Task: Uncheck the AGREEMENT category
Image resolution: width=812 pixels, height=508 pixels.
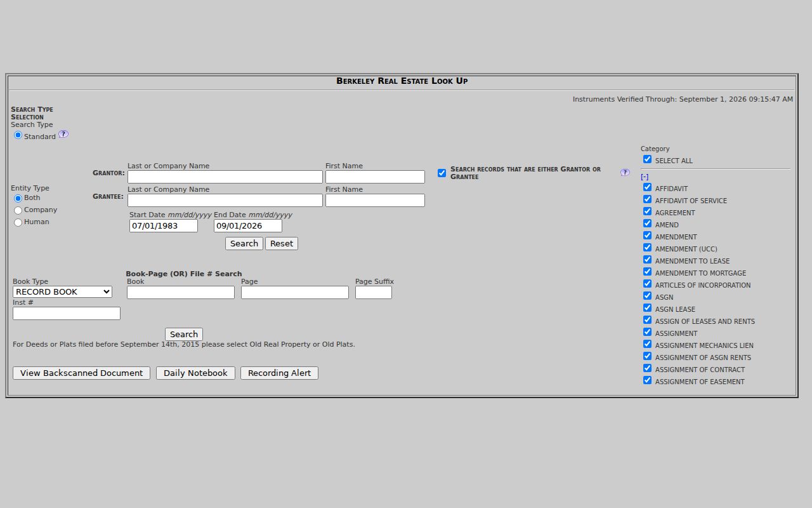Action: 647,211
